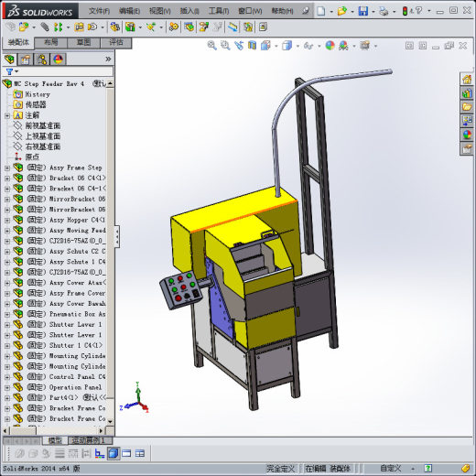
Task: Open the 工具(T) menu
Action: [x=219, y=11]
